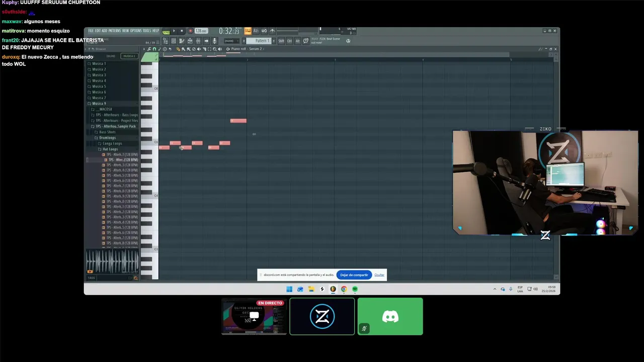Open the HELP menu
644x362 pixels.
tap(155, 31)
